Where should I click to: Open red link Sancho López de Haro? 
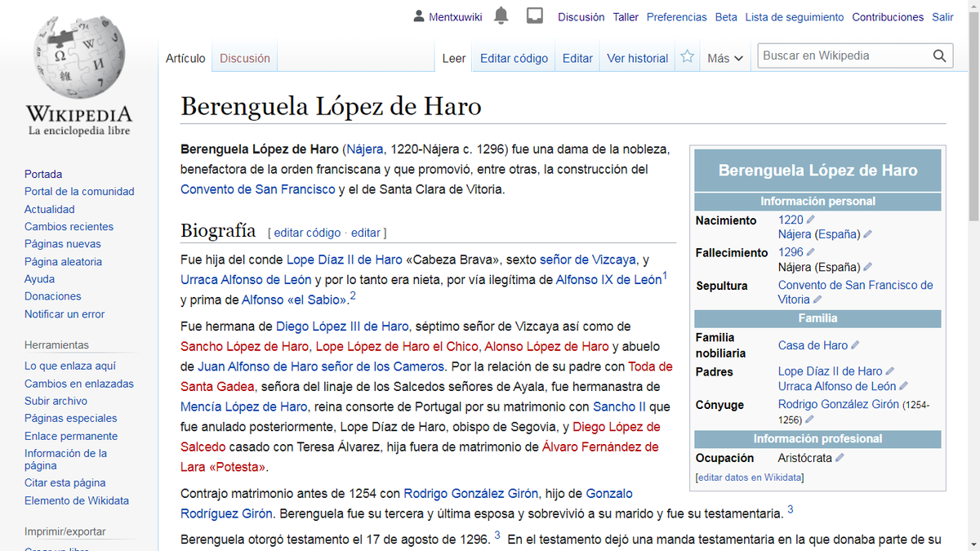[245, 346]
